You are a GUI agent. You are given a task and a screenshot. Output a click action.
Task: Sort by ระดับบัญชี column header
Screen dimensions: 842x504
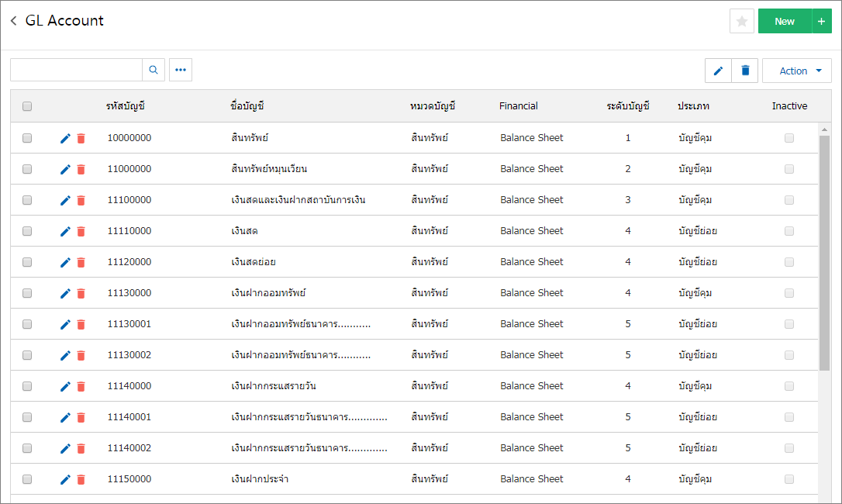tap(628, 106)
